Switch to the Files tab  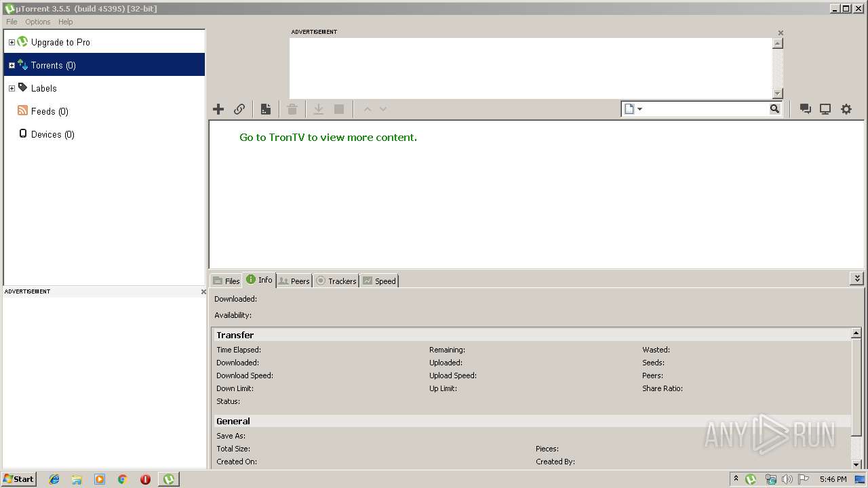point(226,281)
